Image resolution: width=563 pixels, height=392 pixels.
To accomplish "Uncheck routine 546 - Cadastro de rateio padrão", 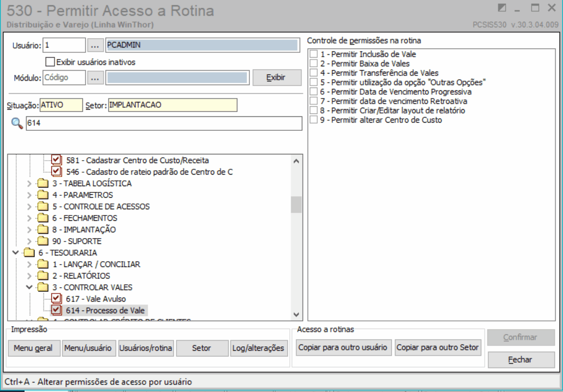I will pos(56,172).
